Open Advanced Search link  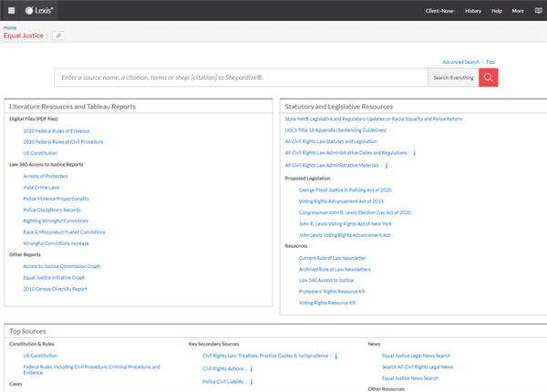(460, 62)
